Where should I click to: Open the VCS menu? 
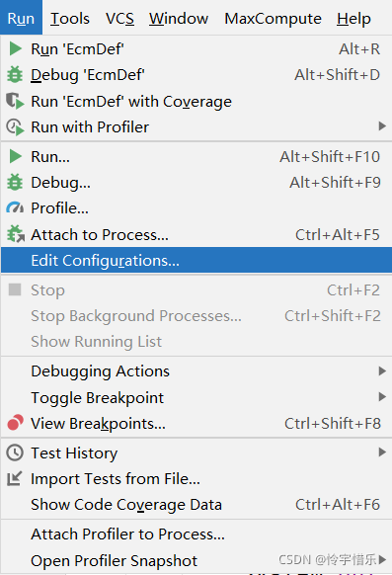(119, 19)
